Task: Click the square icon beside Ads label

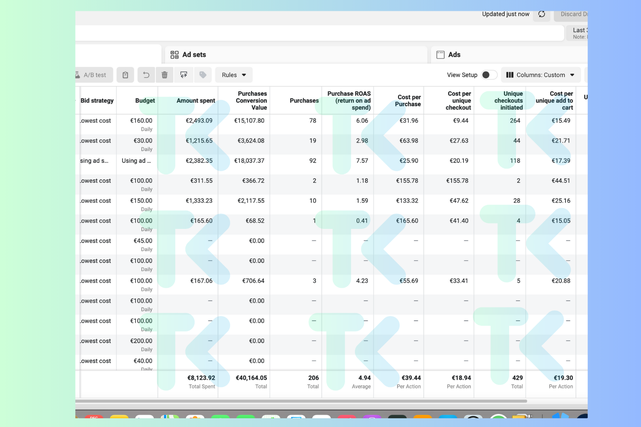Action: 440,55
